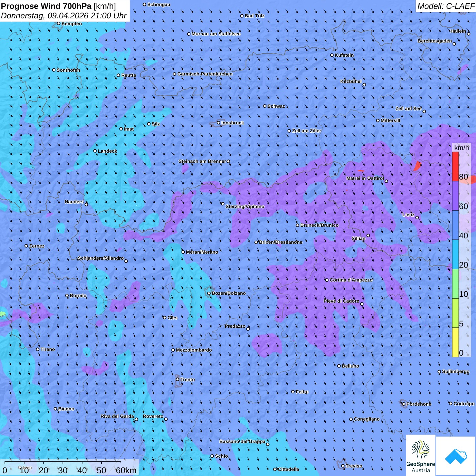Click the Kempten location marker
476x476 pixels.
point(58,23)
